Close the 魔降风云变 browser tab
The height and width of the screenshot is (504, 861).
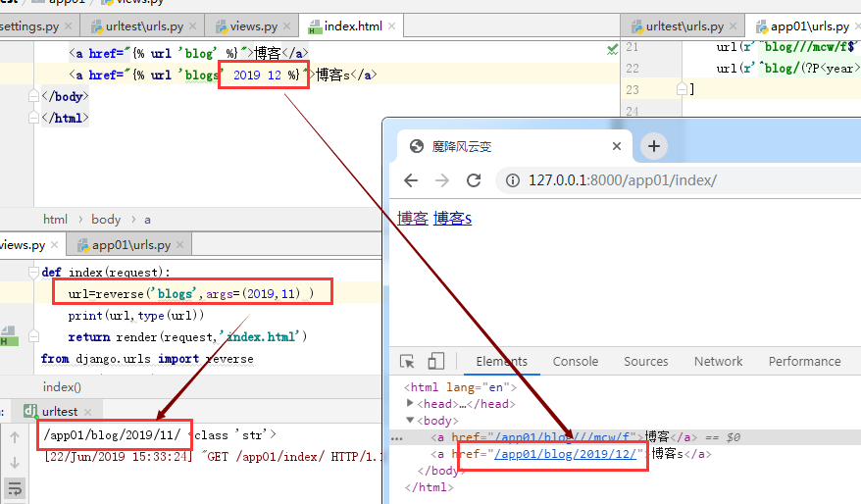[x=617, y=146]
